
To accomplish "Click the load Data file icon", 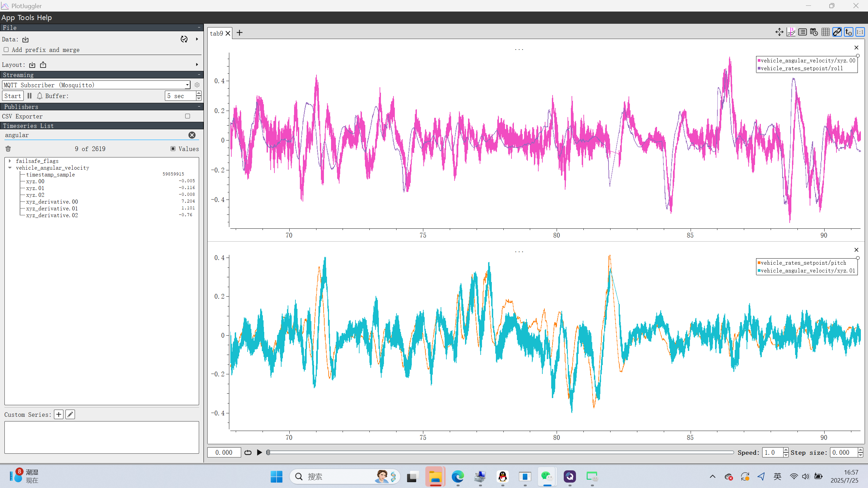I will tap(25, 39).
